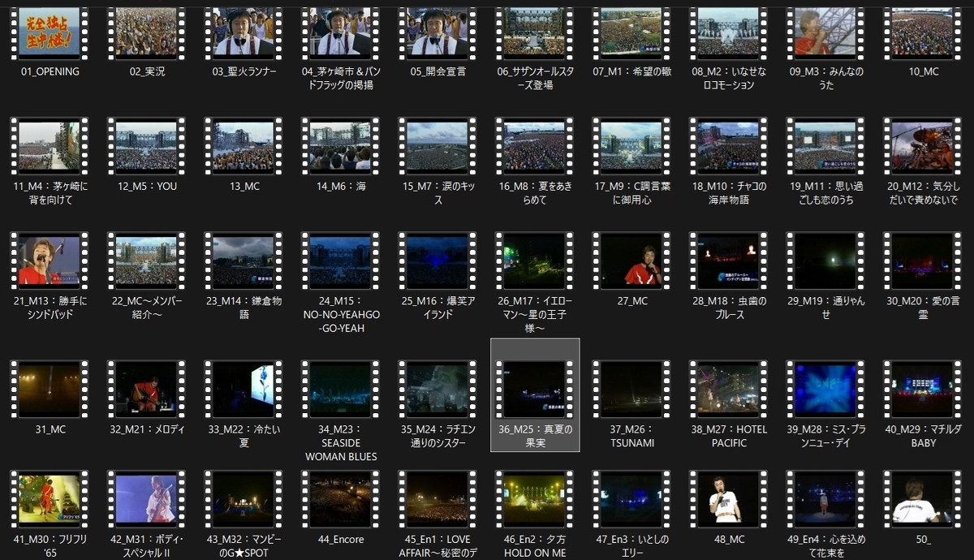
Task: Choose the 17_M9：C調言葉に御用心 thumbnail
Action: pos(632,146)
